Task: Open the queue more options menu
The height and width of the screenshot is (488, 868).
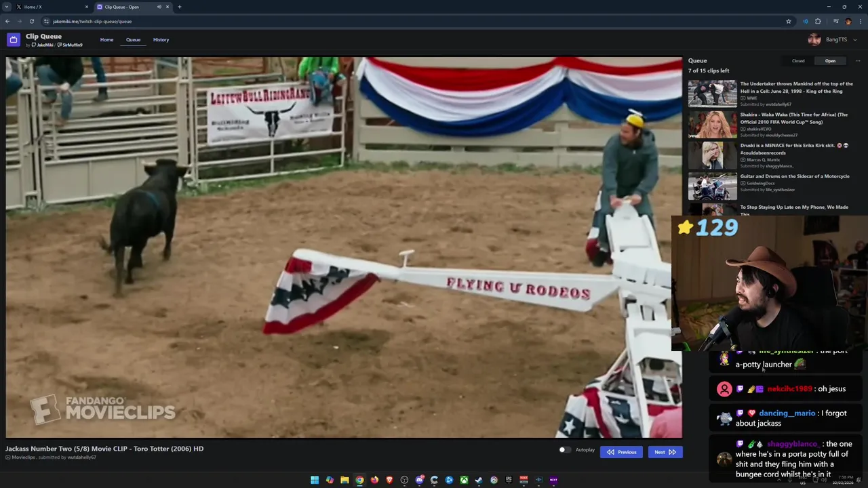Action: [x=858, y=61]
